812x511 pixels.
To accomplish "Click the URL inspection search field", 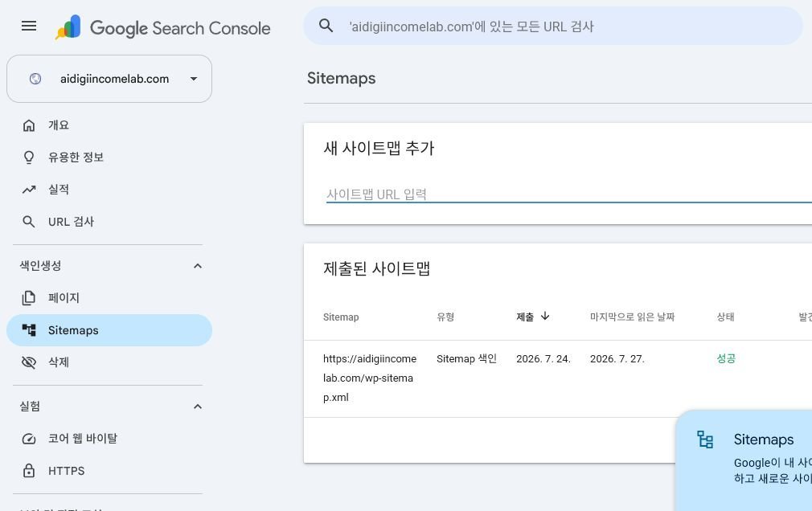I will (x=553, y=26).
